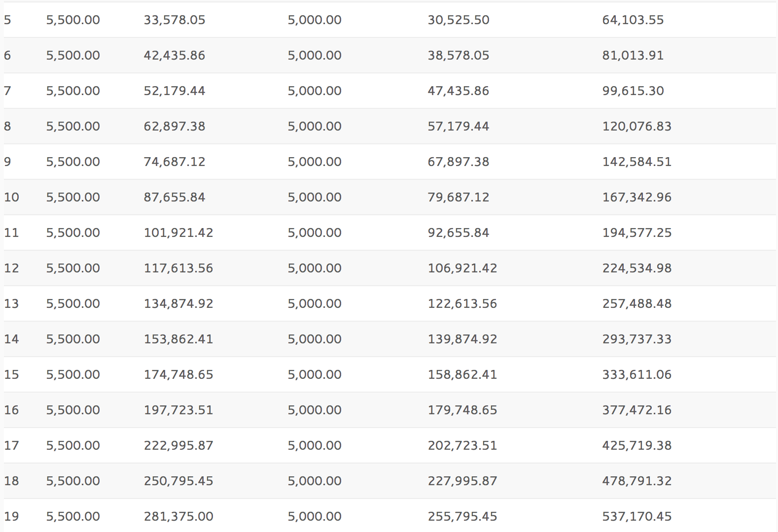Select the 33,578.05 cell value

coord(175,20)
